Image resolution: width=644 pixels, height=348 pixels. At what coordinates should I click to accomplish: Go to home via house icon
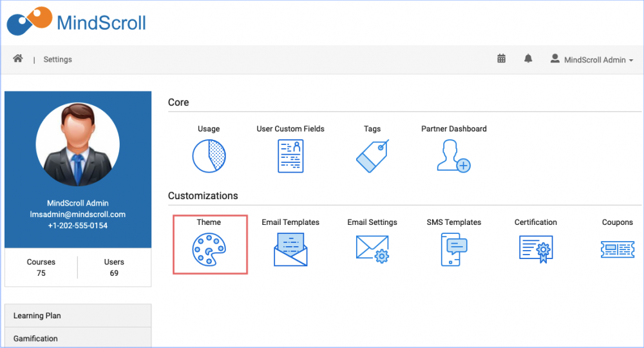pos(17,59)
